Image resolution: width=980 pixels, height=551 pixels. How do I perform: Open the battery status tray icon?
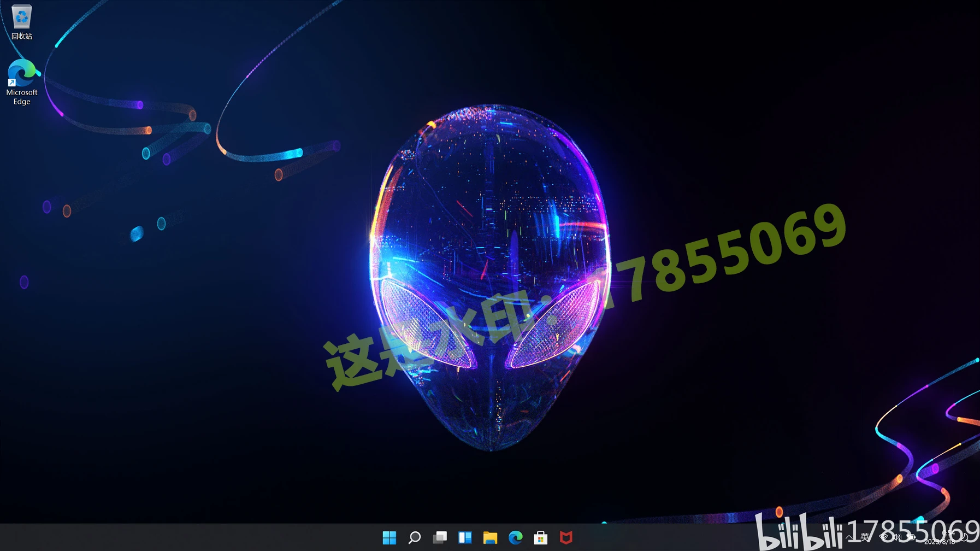[x=911, y=537]
